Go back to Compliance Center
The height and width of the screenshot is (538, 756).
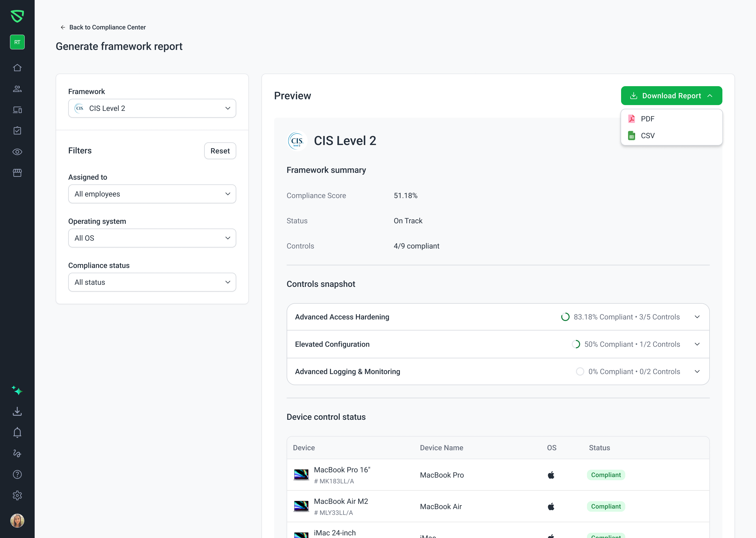coord(103,27)
